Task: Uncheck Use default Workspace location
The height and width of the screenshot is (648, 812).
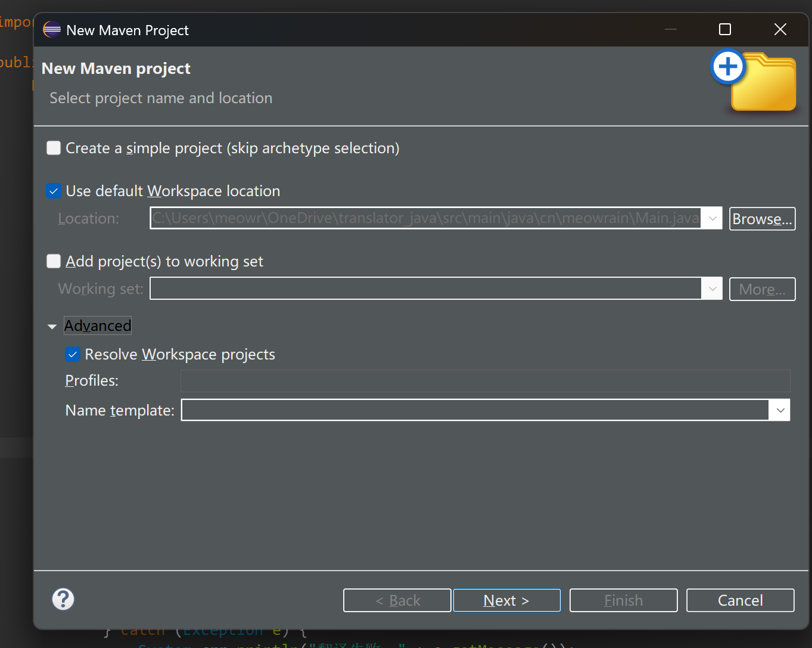Action: [54, 191]
